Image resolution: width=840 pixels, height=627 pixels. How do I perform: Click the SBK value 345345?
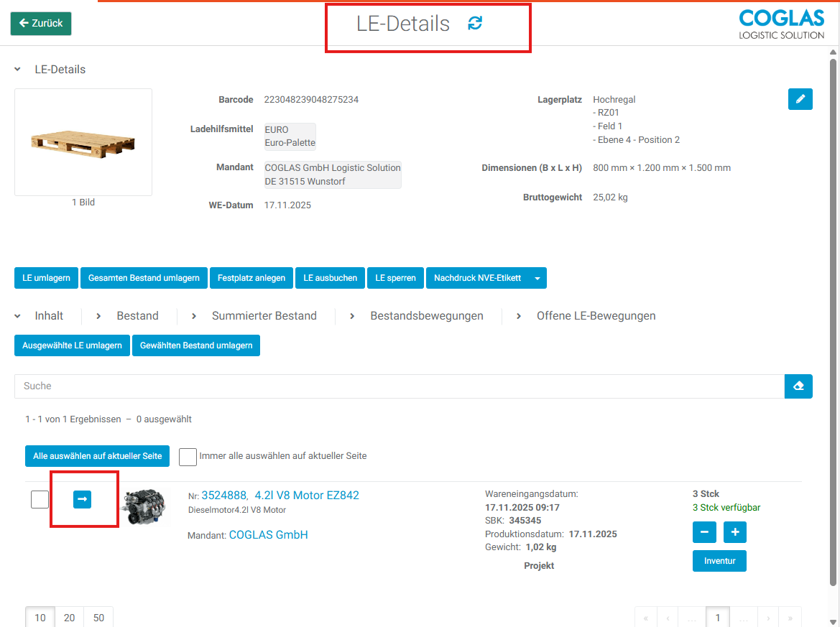525,521
